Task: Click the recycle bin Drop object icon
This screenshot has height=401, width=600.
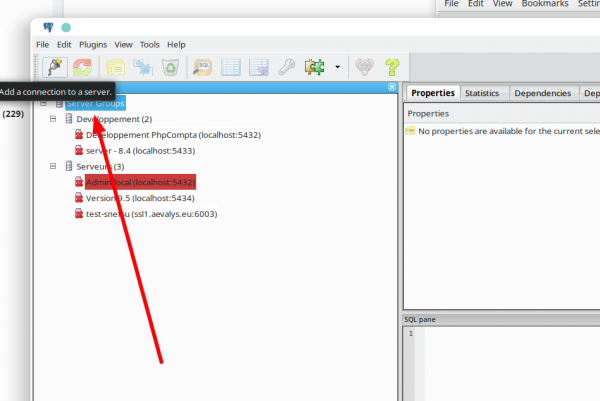Action: 171,67
